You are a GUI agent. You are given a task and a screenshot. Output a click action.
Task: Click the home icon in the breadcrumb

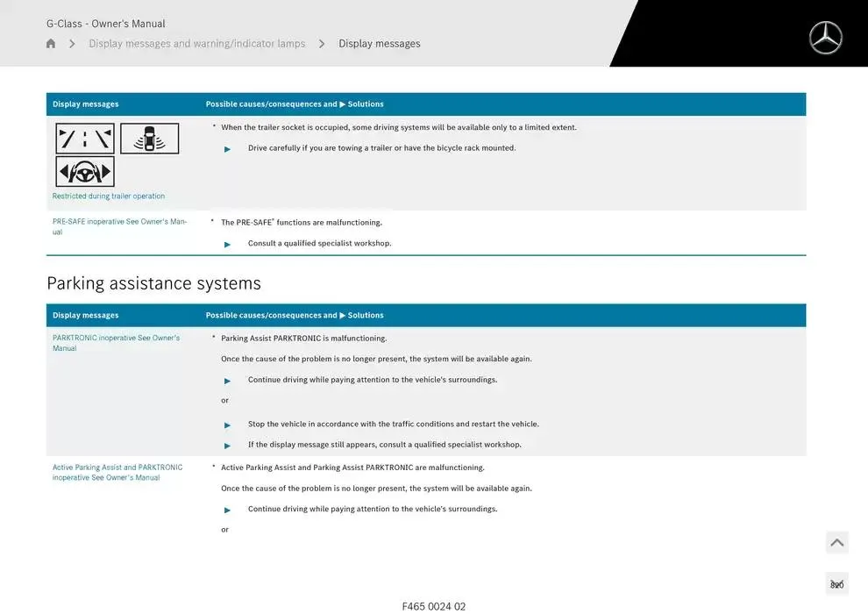click(51, 44)
